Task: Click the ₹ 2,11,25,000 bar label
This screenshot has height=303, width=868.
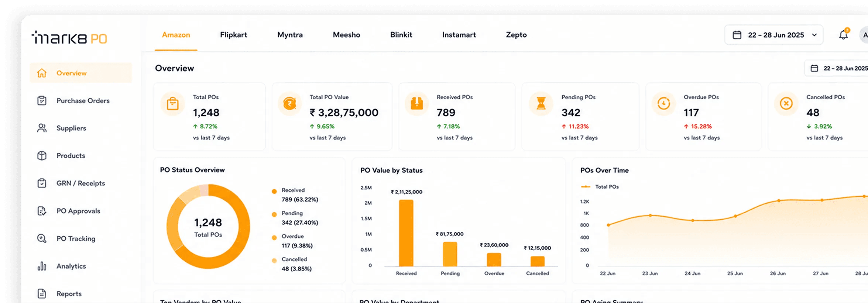Action: [406, 192]
